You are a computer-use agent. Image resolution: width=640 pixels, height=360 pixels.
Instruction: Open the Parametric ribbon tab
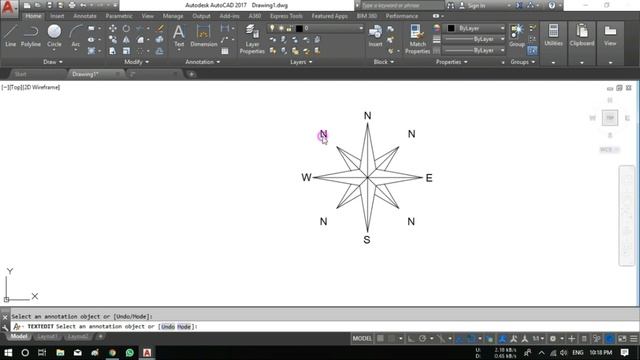pos(119,16)
